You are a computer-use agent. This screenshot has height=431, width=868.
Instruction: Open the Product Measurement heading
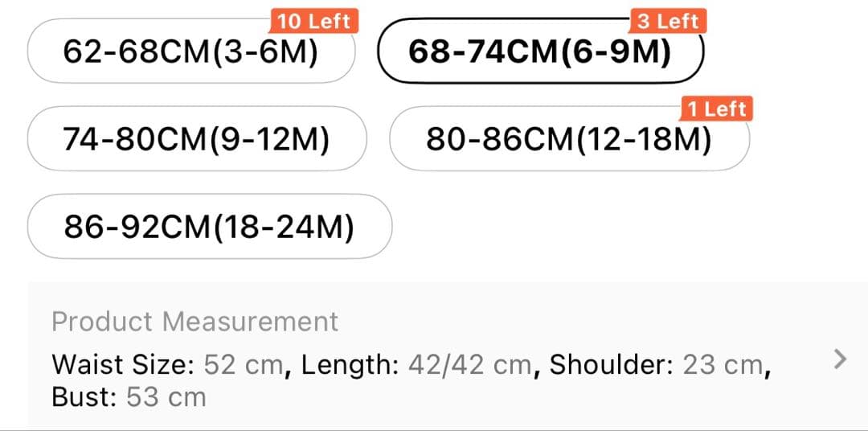pyautogui.click(x=194, y=322)
